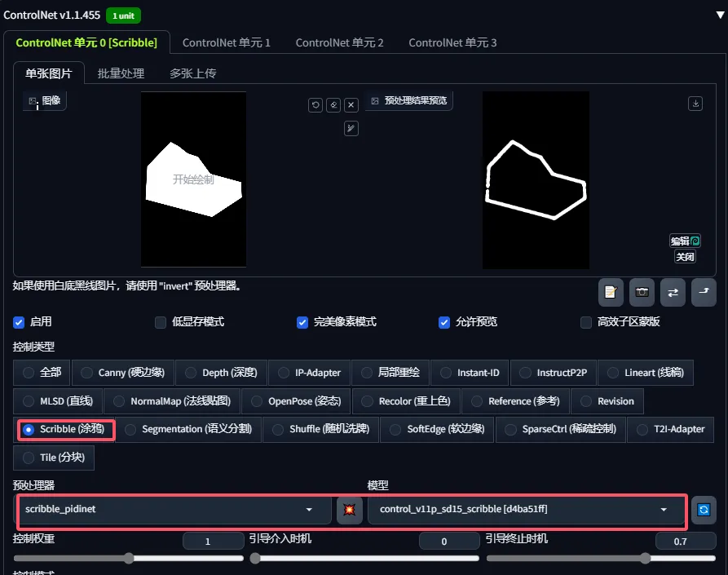Screen dimensions: 728x575
Task: Click the eraser icon above canvas
Action: click(333, 105)
